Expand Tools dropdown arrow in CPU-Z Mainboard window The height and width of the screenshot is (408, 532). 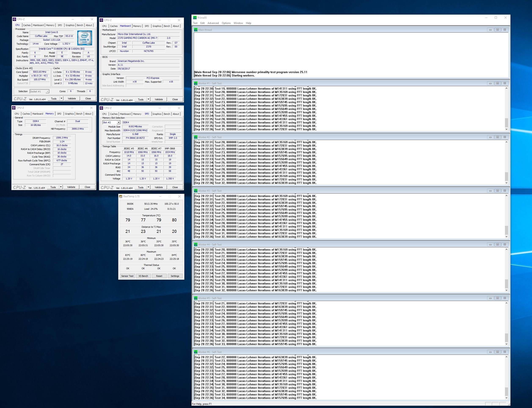click(x=149, y=99)
